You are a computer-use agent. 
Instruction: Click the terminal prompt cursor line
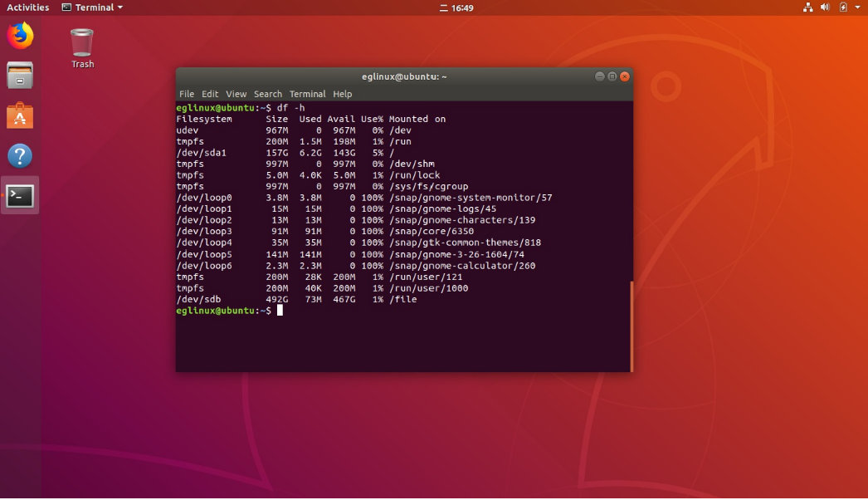click(280, 311)
